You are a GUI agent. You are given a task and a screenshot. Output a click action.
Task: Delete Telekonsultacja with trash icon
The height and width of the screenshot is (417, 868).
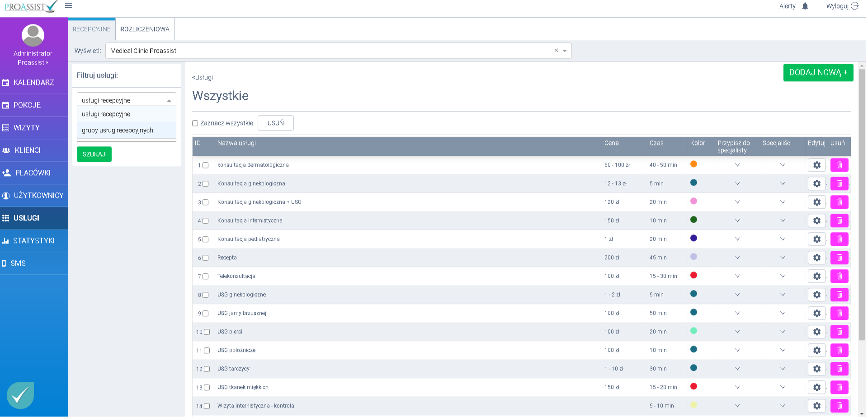[x=839, y=276]
